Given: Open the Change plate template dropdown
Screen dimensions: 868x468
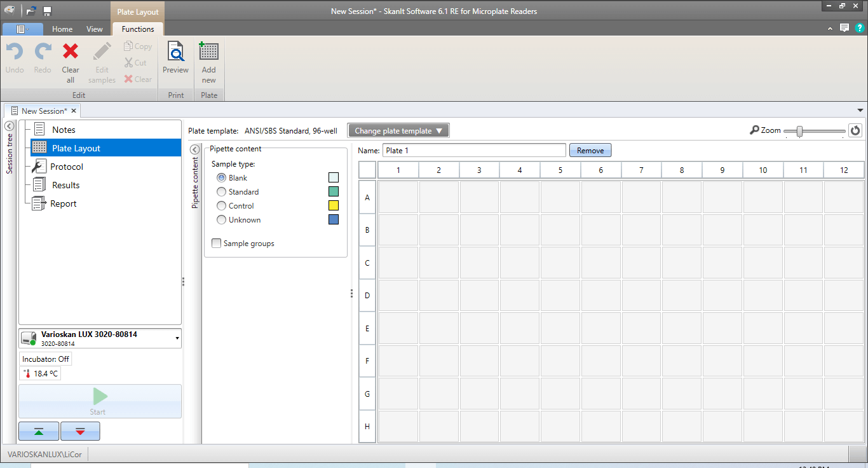Looking at the screenshot, I should [x=398, y=131].
